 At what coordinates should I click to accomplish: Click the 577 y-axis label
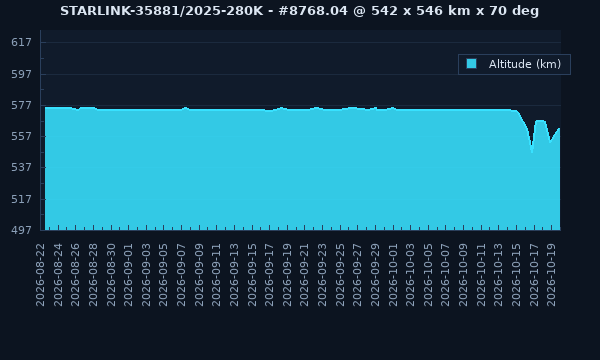click(21, 105)
